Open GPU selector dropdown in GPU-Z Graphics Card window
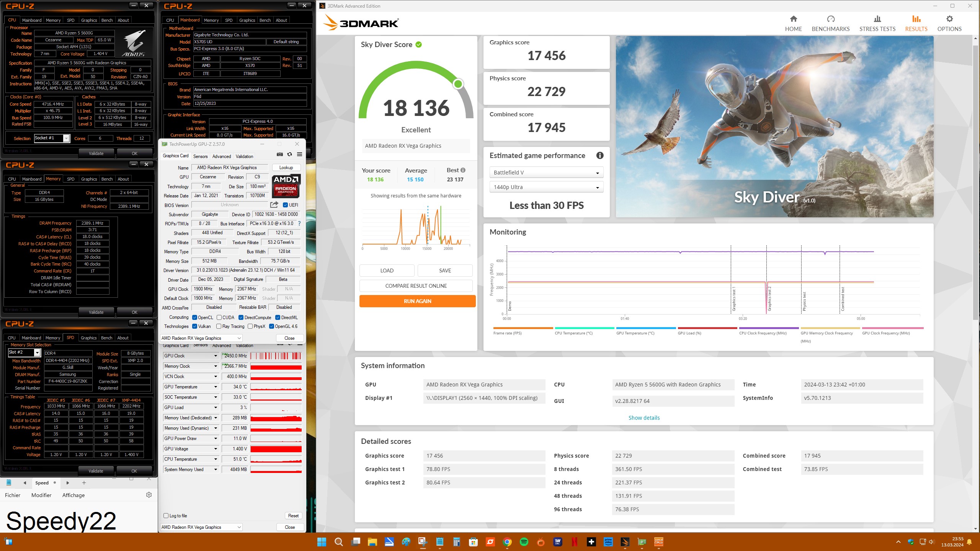 tap(201, 338)
